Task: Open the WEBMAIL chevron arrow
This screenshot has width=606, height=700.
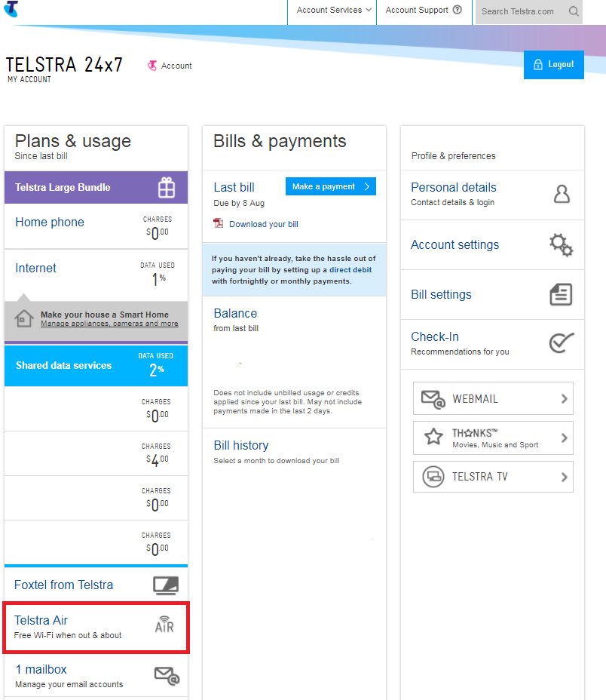Action: 565,398
